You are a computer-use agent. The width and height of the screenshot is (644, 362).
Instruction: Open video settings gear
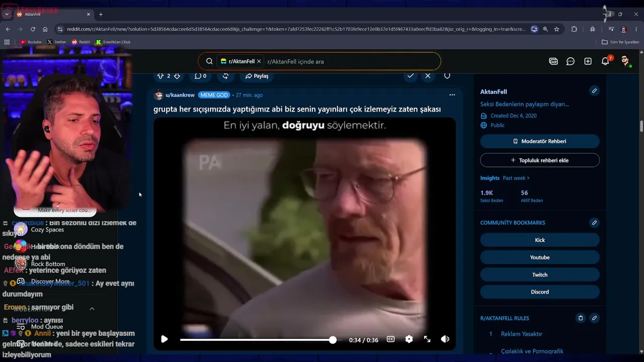(x=409, y=339)
